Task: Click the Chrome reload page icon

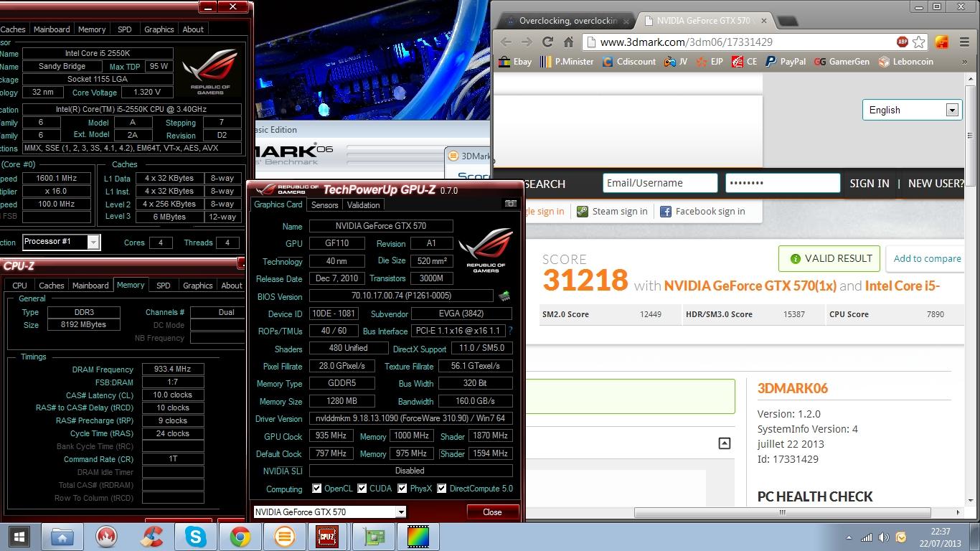Action: [547, 42]
